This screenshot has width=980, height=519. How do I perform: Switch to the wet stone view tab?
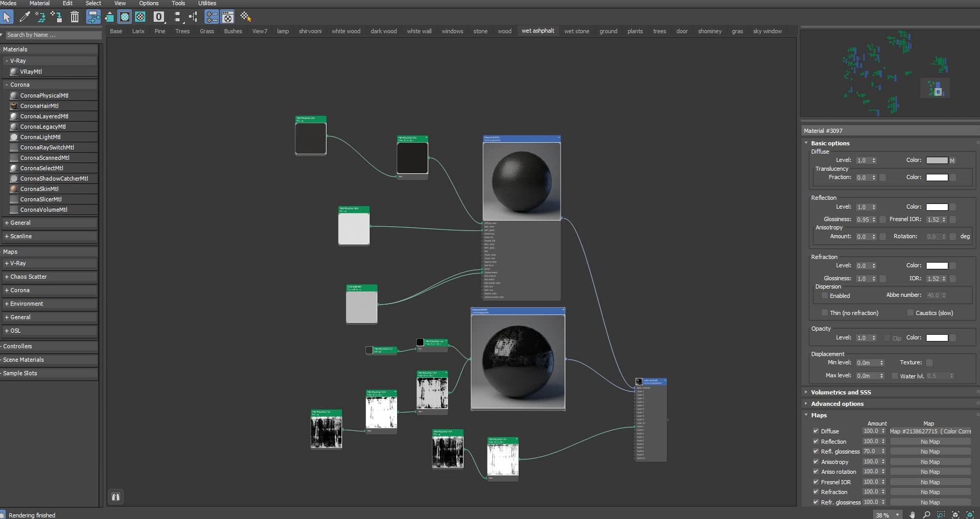pos(577,31)
